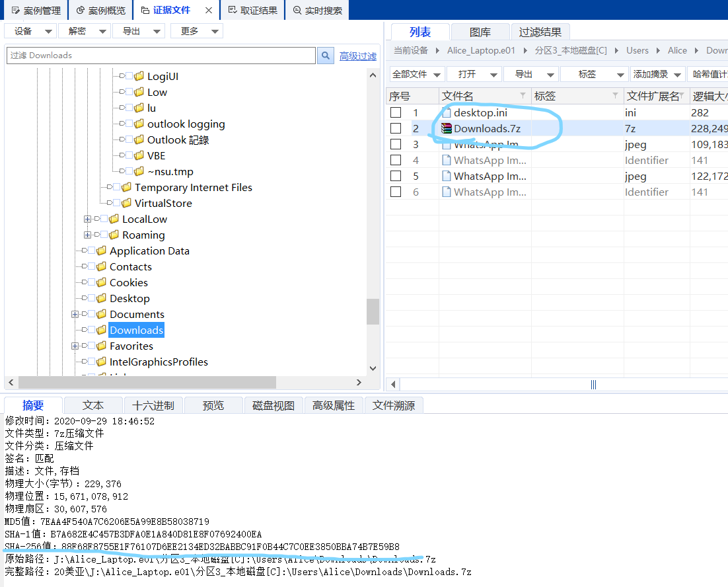Open the 十六进制 hex view tab

tap(153, 405)
